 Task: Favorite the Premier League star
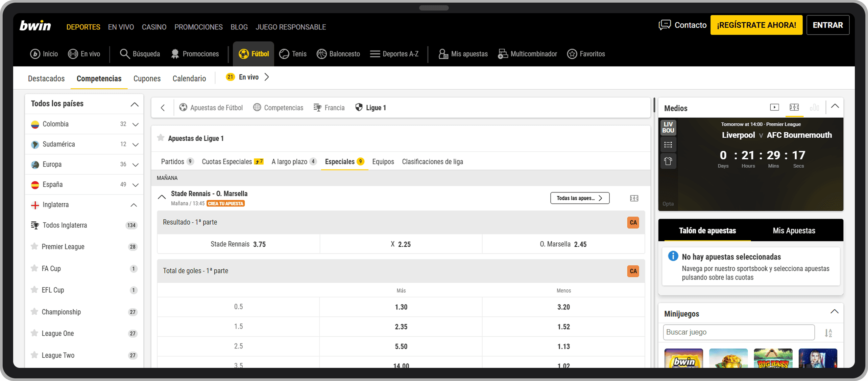[34, 246]
